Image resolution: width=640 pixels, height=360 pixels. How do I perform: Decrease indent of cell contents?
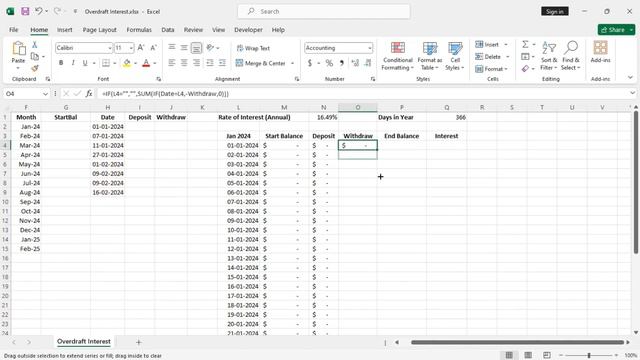[210, 63]
